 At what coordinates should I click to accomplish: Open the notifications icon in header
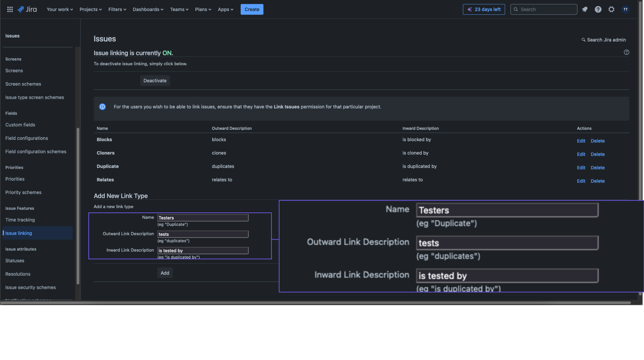pos(584,9)
